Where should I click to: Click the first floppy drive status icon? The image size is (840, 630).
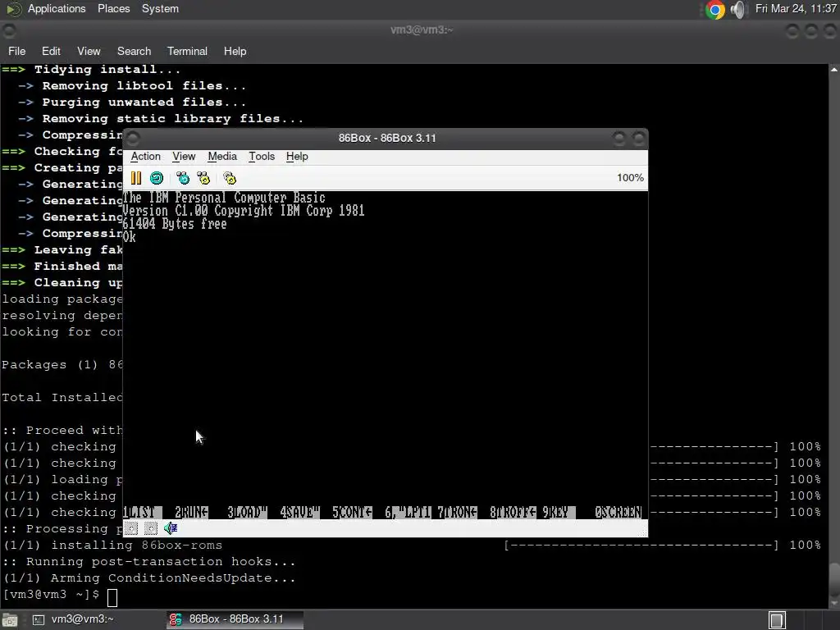[131, 529]
